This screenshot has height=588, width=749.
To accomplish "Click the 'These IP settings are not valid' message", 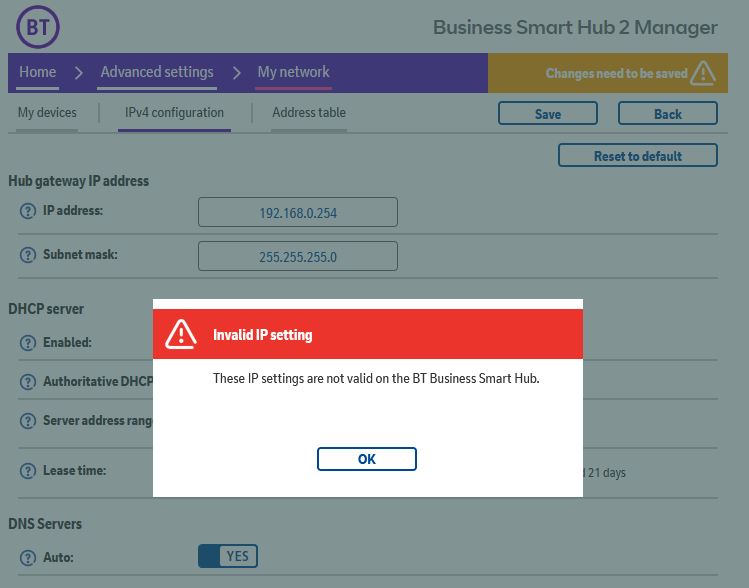I will click(376, 378).
